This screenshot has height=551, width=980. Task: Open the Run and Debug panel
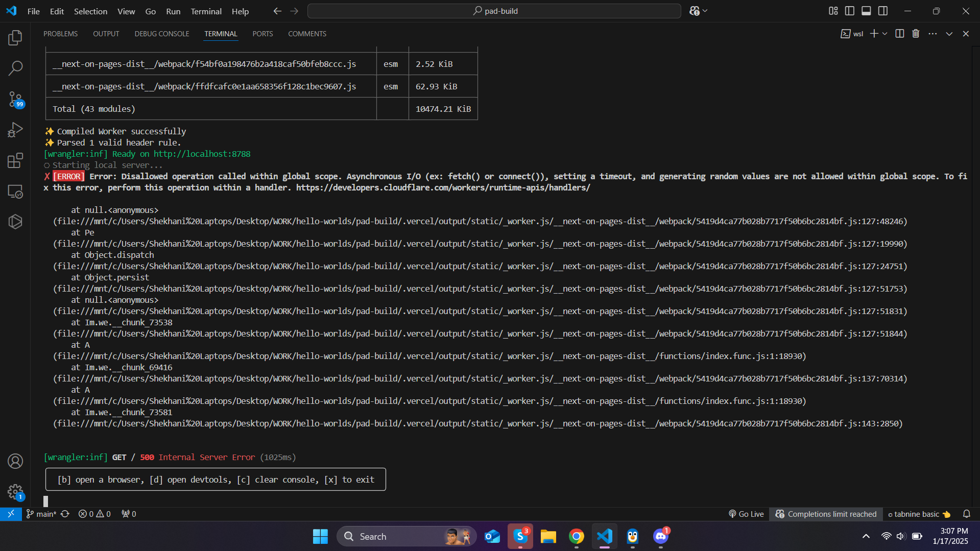(x=15, y=130)
